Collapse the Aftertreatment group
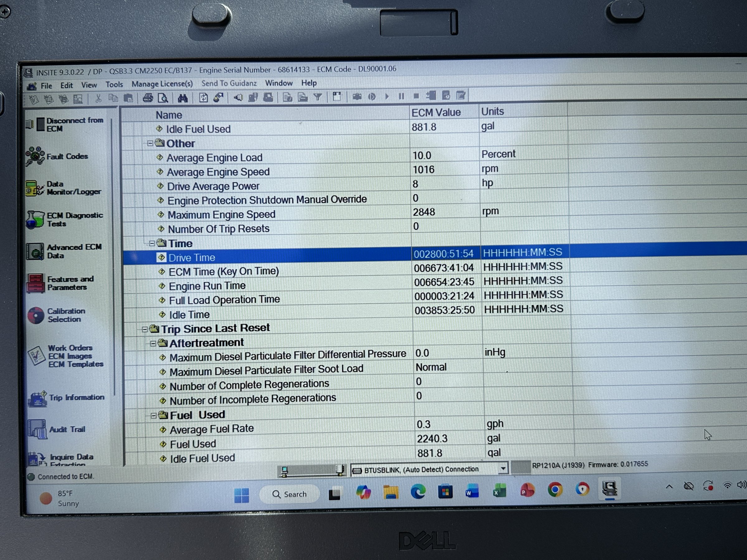The width and height of the screenshot is (747, 560). coord(153,344)
